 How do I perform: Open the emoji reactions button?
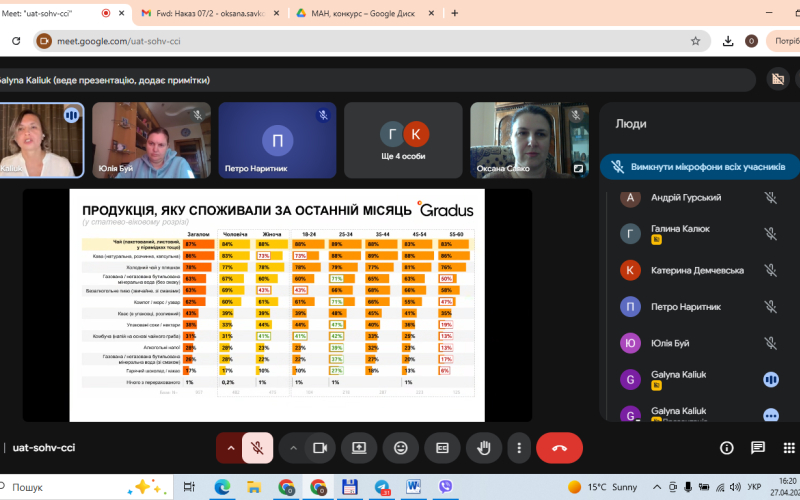(x=401, y=448)
